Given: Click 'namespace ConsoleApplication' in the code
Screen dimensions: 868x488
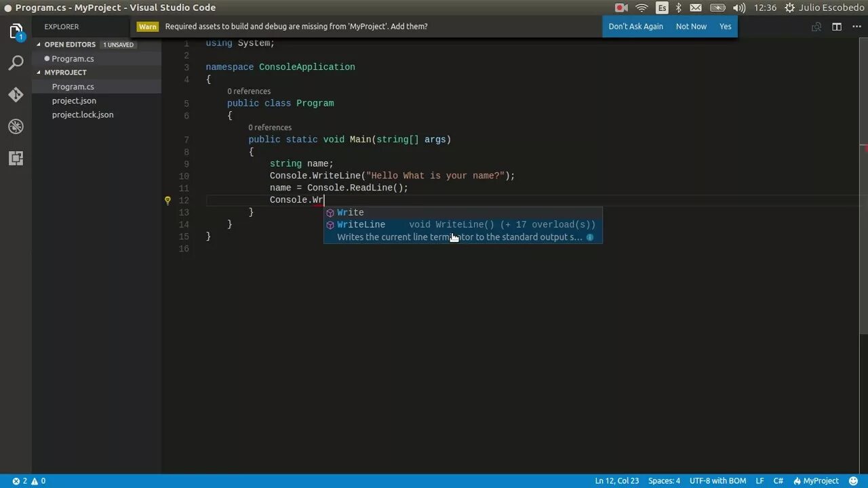Looking at the screenshot, I should coord(280,67).
